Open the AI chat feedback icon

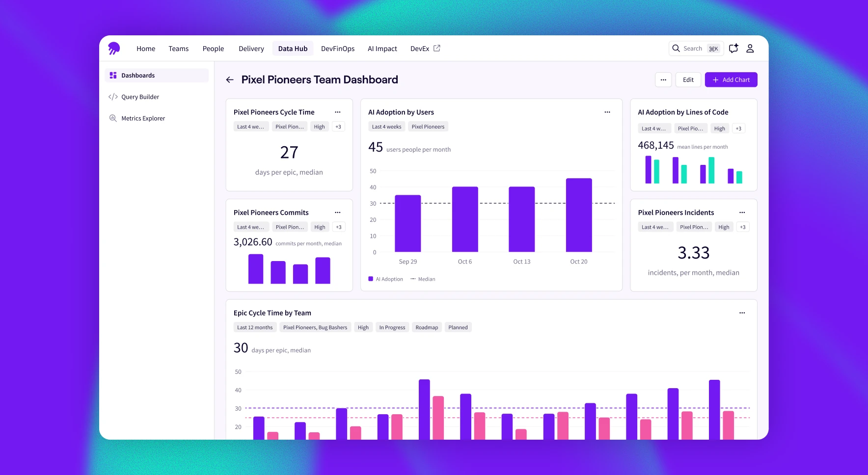(x=733, y=48)
